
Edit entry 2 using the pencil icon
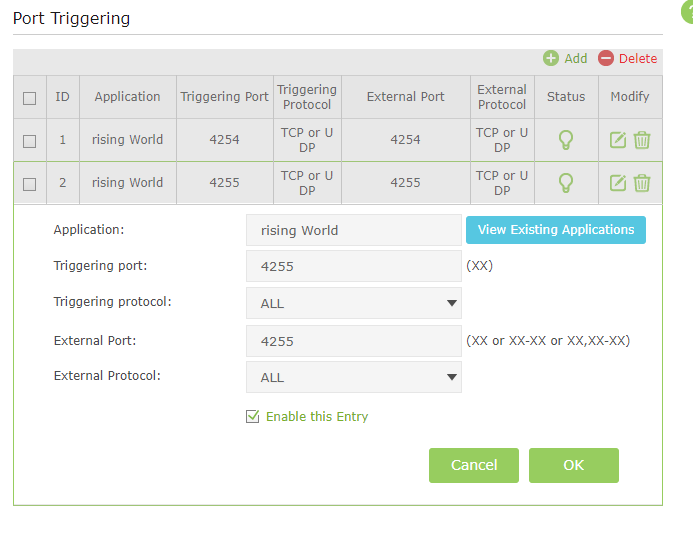[618, 183]
